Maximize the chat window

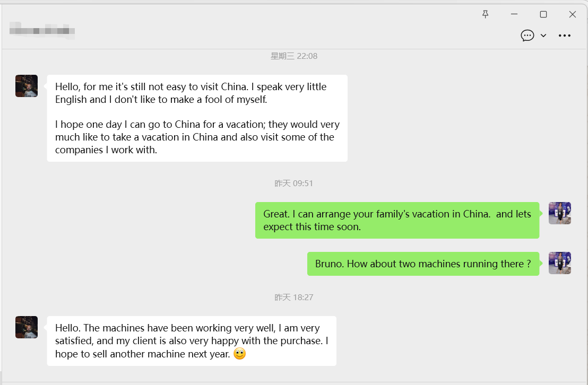(x=543, y=14)
